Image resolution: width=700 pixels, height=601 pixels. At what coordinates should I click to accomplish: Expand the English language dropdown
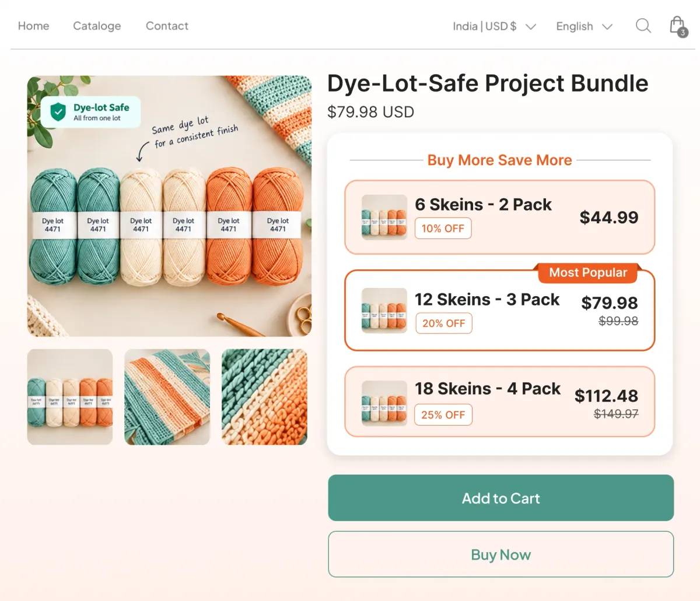coord(584,26)
